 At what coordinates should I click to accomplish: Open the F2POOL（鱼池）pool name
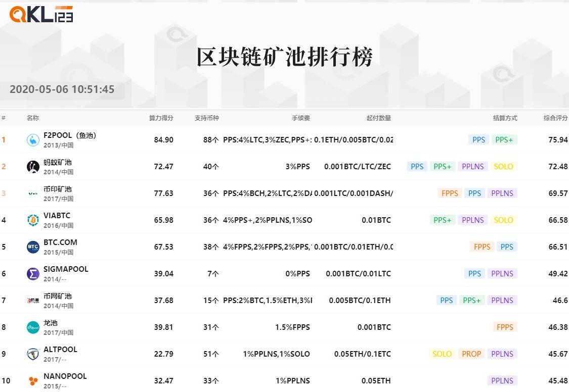[70, 135]
